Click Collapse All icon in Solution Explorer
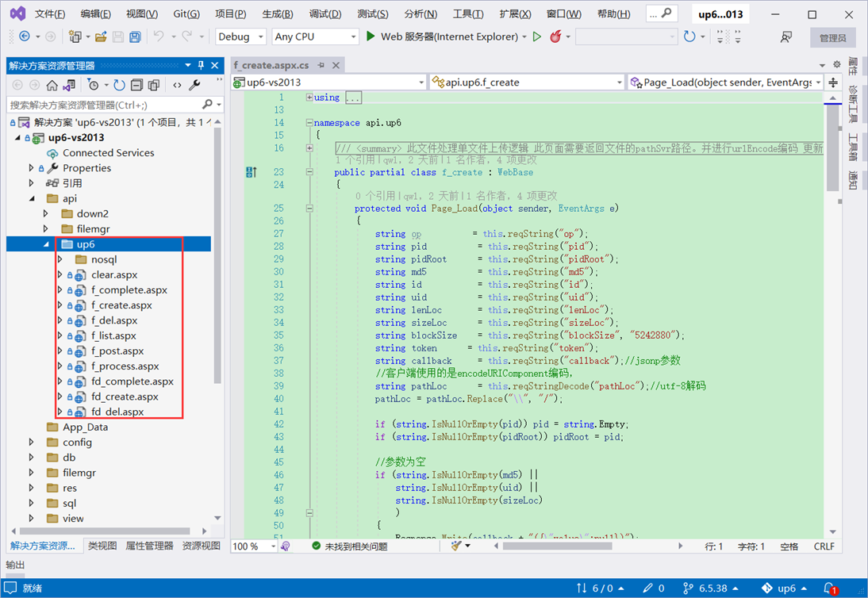 [x=136, y=85]
